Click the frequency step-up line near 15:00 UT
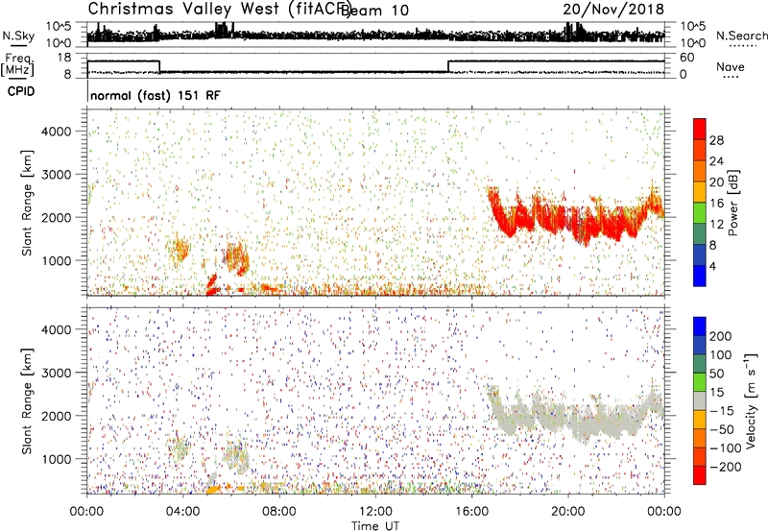Viewport: 768px width, 532px height. [448, 66]
